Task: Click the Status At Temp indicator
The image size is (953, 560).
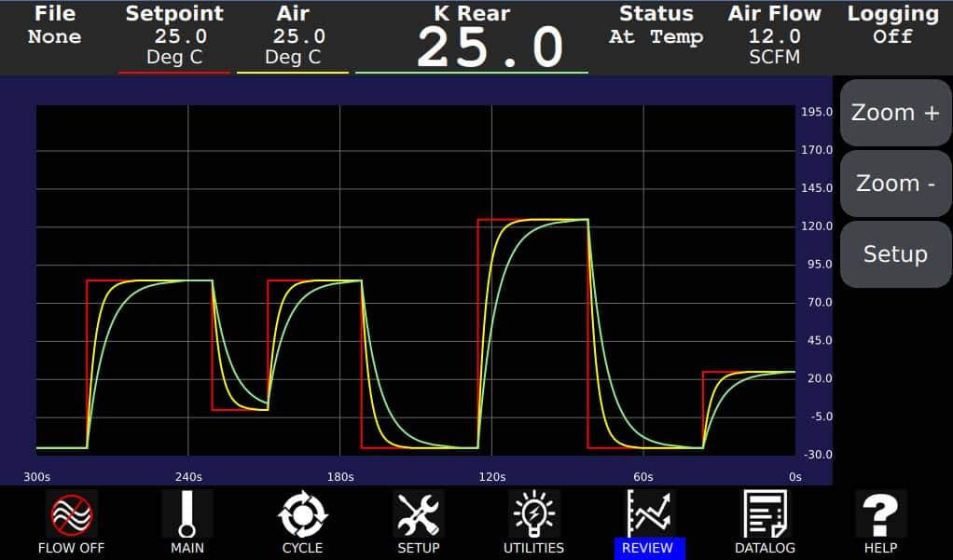Action: click(x=656, y=36)
